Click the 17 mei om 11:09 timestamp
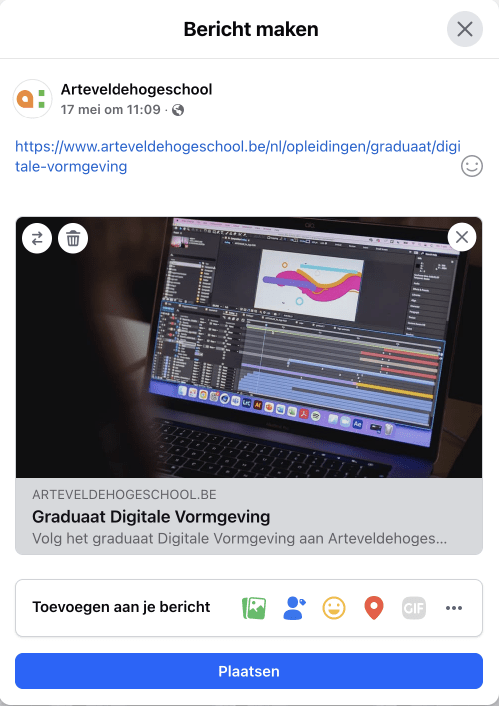Image resolution: width=499 pixels, height=706 pixels. pyautogui.click(x=111, y=109)
